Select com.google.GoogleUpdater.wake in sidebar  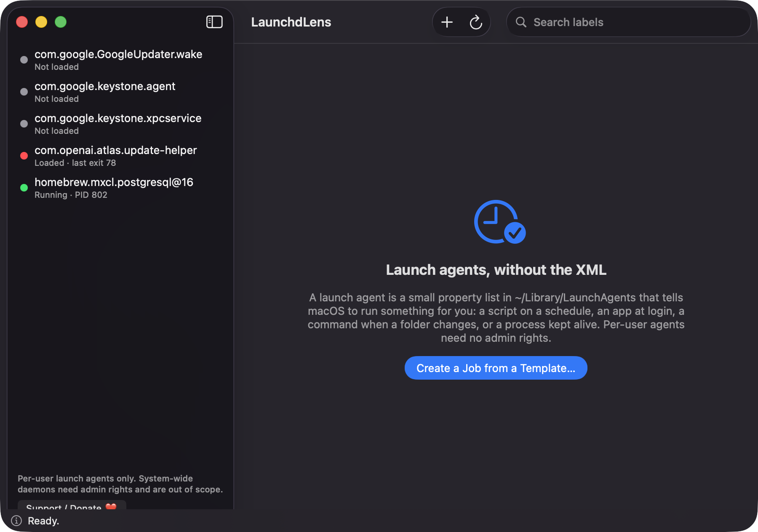click(x=120, y=60)
